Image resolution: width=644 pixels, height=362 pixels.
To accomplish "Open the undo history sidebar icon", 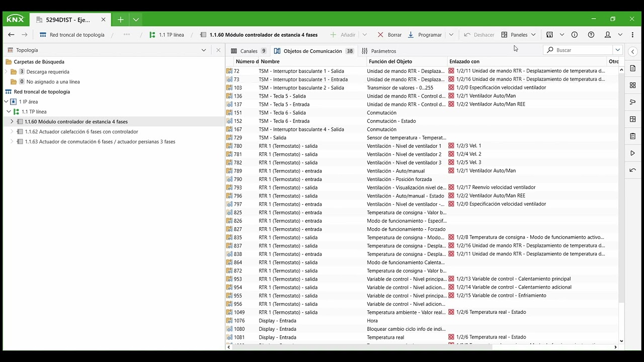I will tap(633, 170).
